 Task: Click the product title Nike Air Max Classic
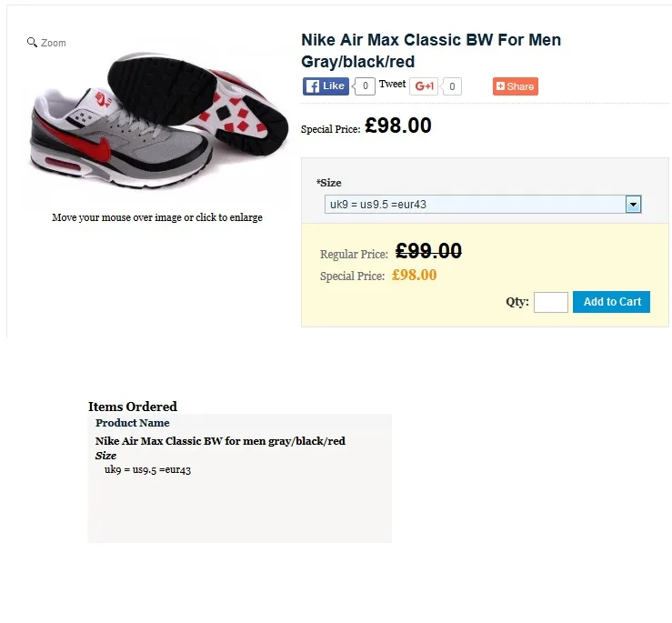tap(431, 51)
